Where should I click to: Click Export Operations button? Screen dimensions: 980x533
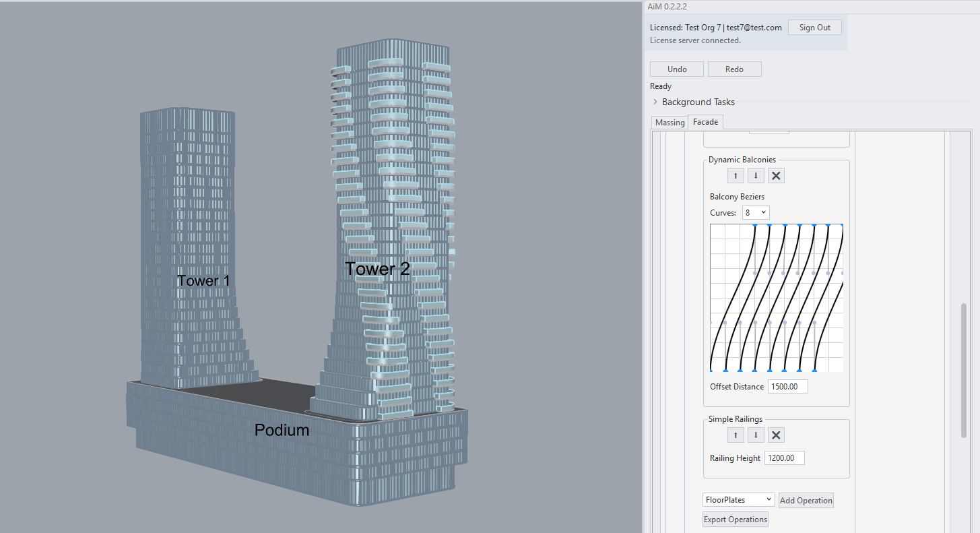click(735, 520)
